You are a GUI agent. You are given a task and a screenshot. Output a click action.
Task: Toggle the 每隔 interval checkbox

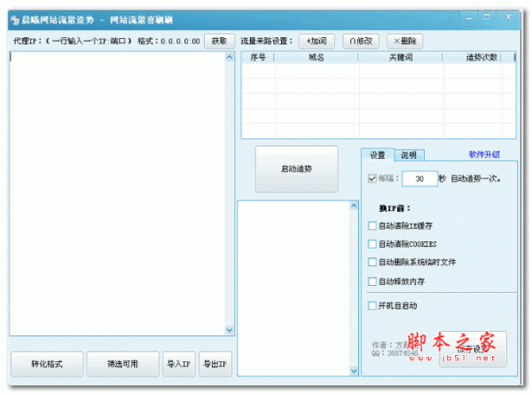point(372,178)
